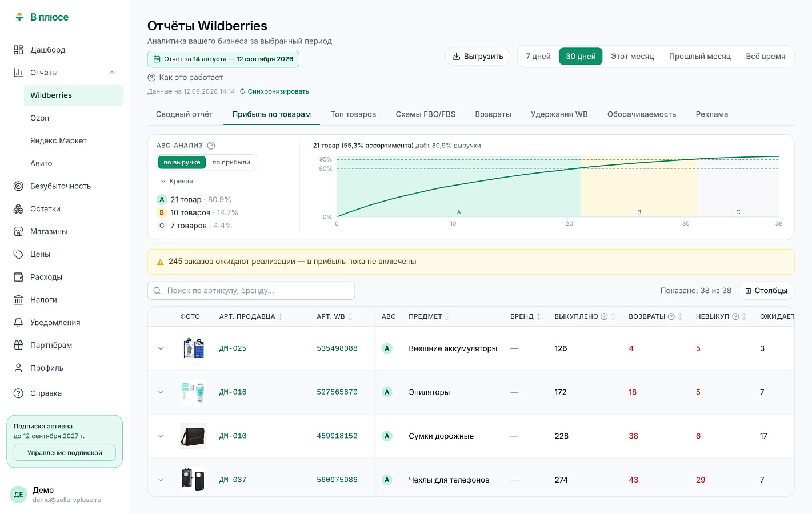This screenshot has height=514, width=812.
Task: Click the Уведомления bell icon
Action: (18, 323)
